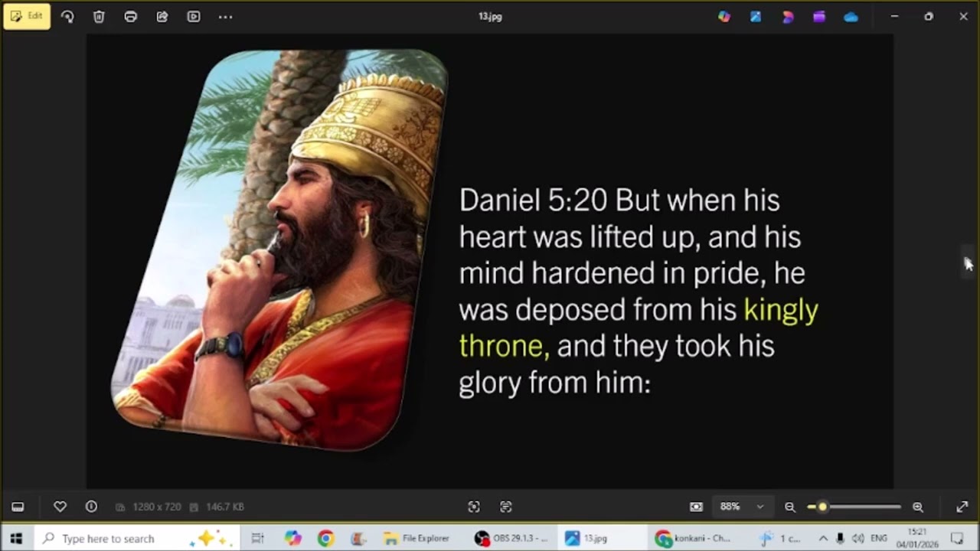Print the image with the printer icon
The height and width of the screenshot is (551, 980).
130,16
